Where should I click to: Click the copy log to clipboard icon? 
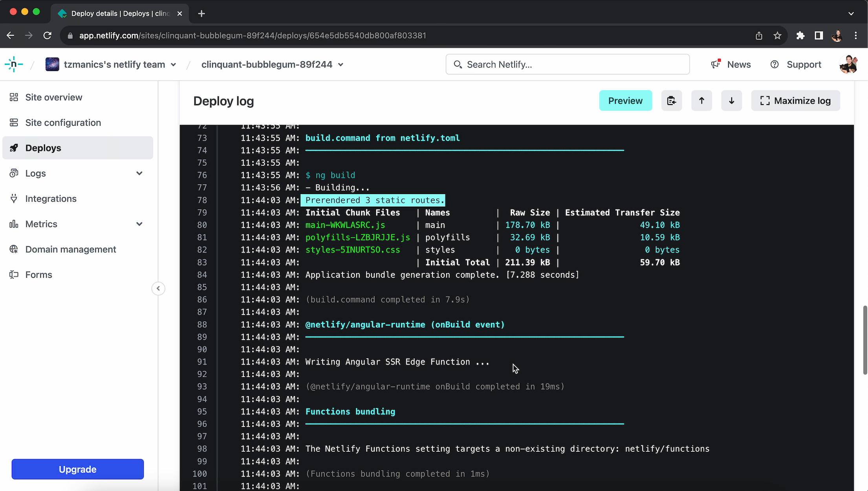tap(671, 101)
